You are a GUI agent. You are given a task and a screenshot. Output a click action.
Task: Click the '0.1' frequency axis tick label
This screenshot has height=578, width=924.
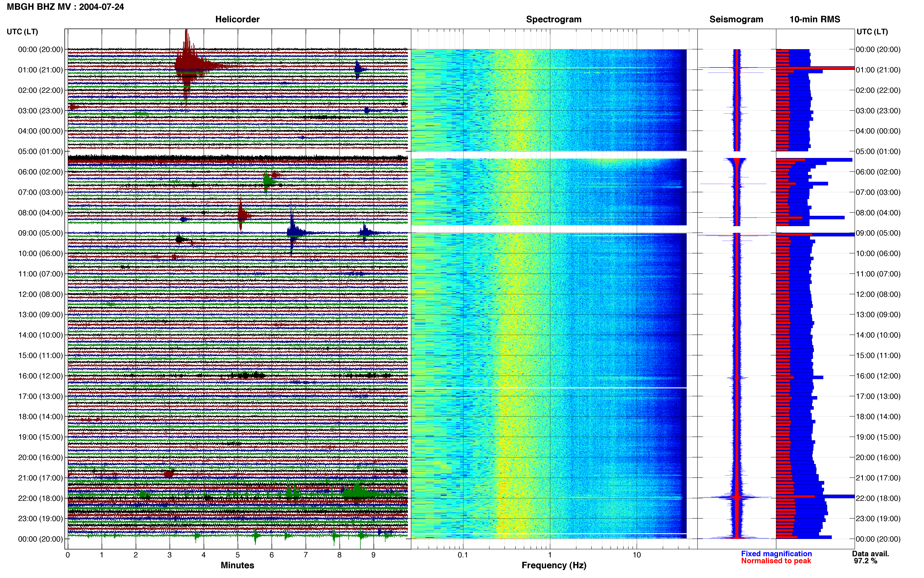463,555
